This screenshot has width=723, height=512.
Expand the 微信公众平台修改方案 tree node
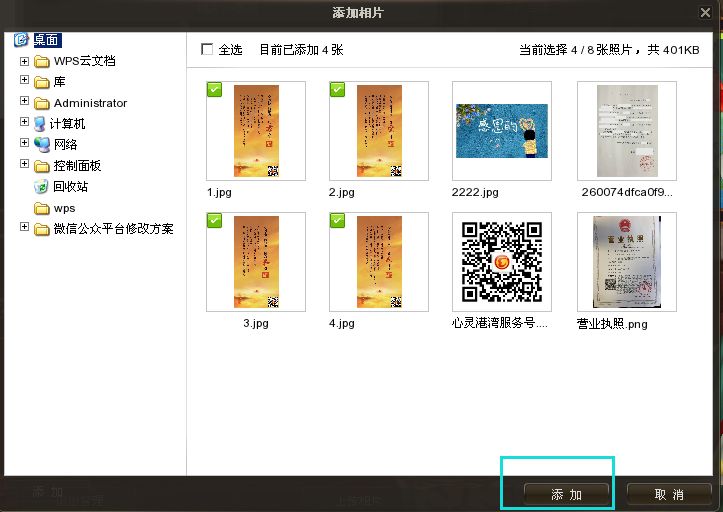pyautogui.click(x=24, y=226)
